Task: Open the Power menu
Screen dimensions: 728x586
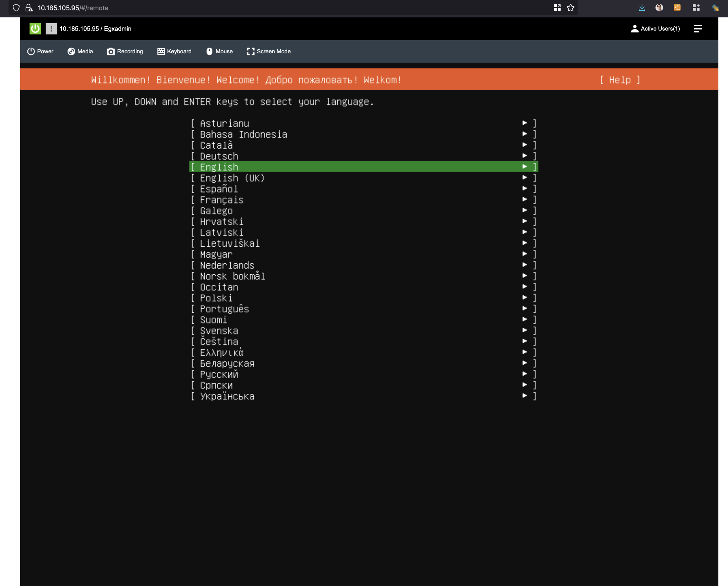Action: point(40,51)
